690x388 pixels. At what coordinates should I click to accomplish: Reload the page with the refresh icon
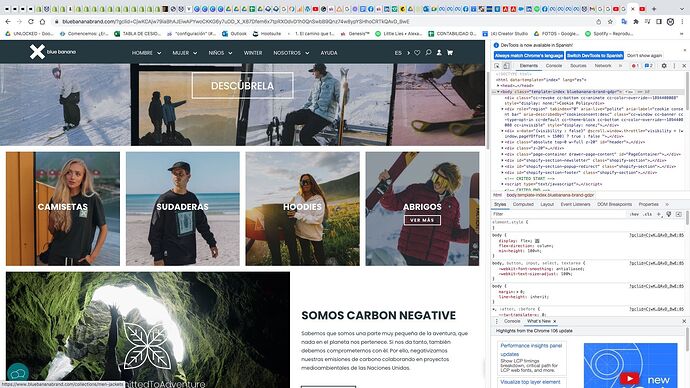[x=31, y=21]
